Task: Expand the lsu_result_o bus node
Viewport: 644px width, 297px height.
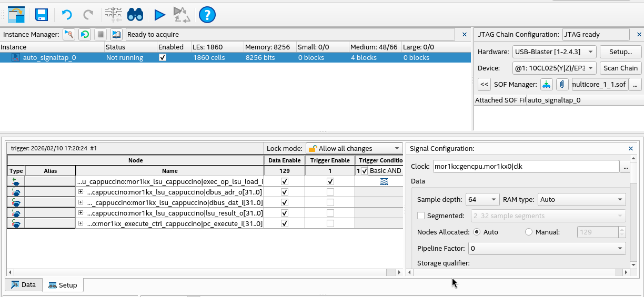Action: (x=80, y=213)
